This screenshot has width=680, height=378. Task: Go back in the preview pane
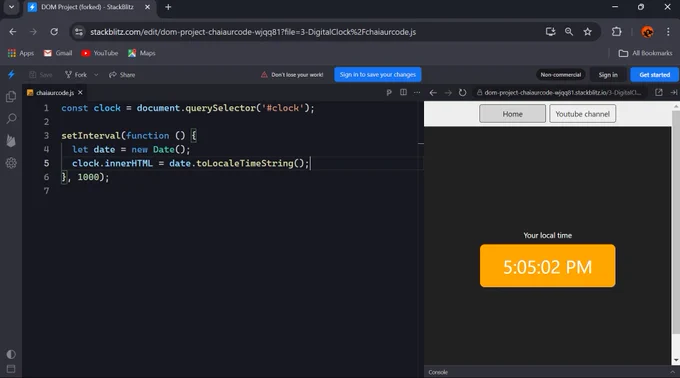[x=433, y=92]
